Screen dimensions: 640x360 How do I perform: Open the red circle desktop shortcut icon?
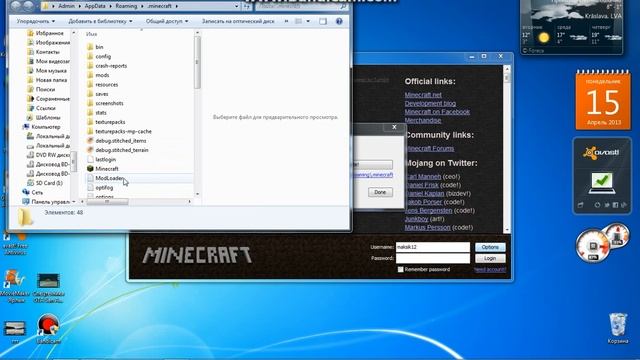pos(48,328)
